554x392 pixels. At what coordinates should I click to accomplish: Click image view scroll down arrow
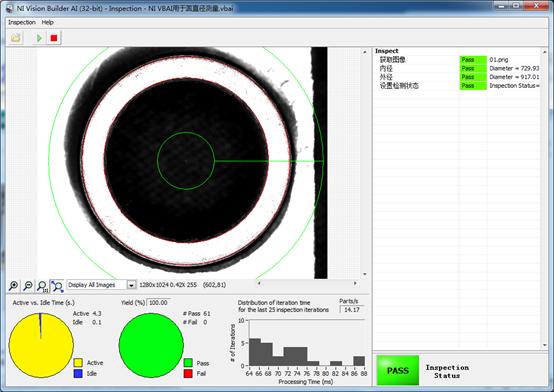[x=365, y=274]
